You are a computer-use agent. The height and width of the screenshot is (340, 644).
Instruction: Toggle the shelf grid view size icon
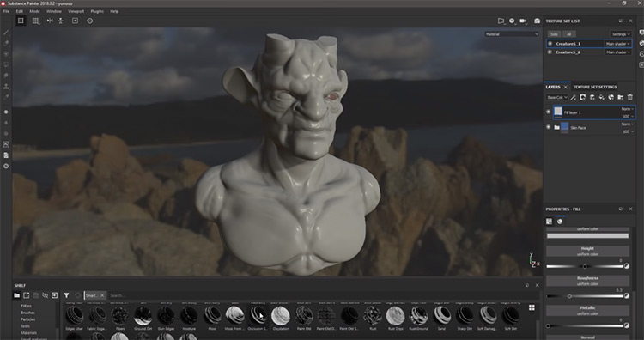coord(532,307)
